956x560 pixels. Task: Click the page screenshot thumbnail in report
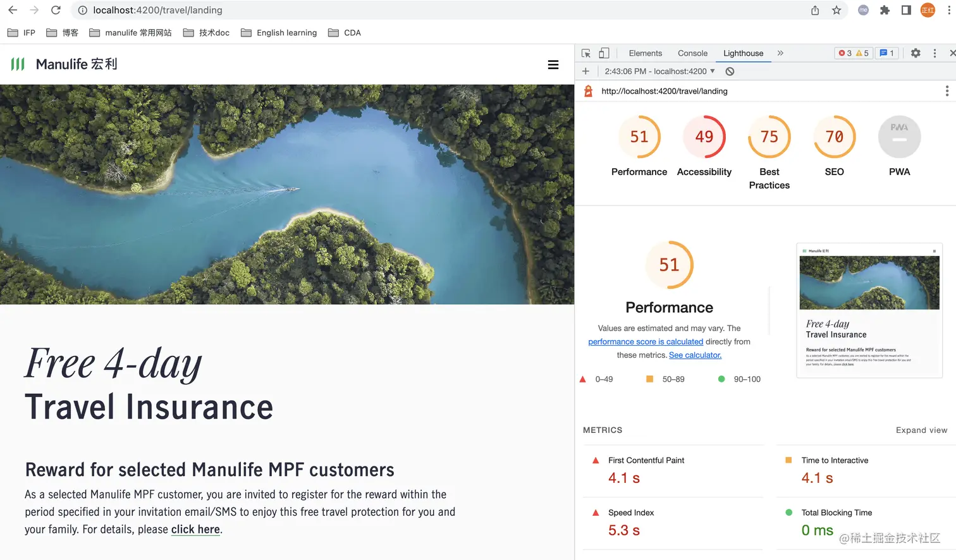coord(869,310)
